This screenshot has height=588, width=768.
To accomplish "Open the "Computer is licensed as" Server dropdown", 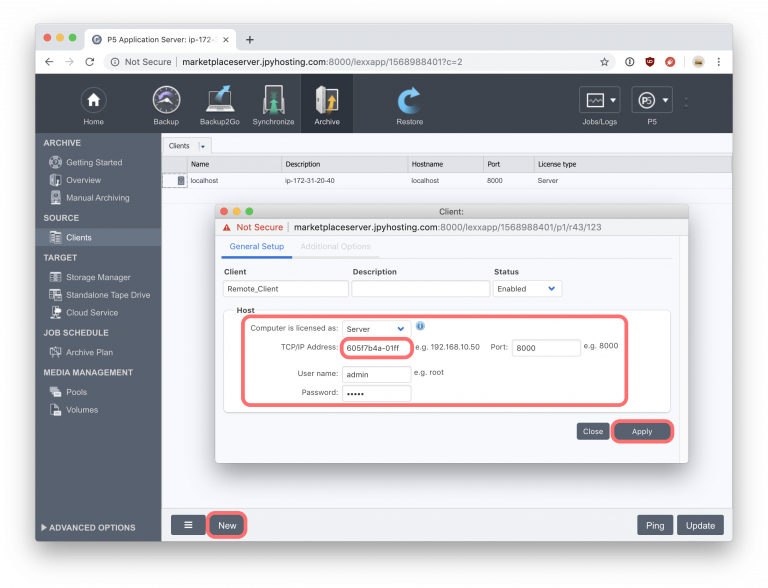I will pyautogui.click(x=376, y=329).
